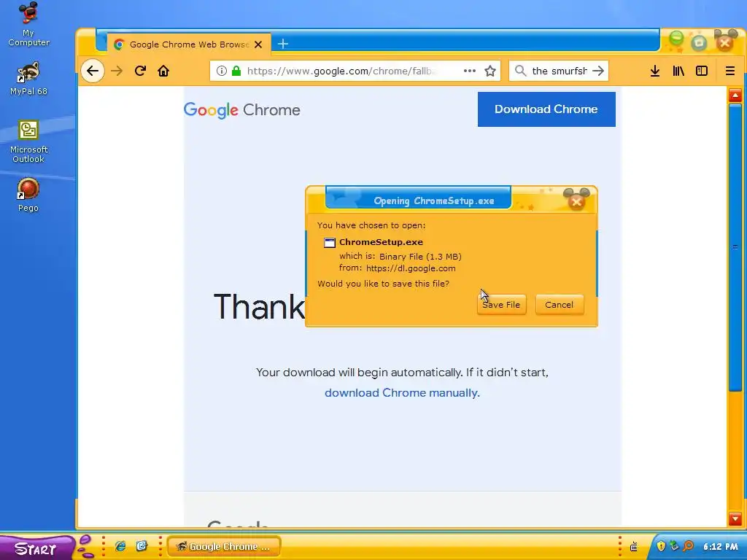Click the ChromeSetup.exe file icon
747x560 pixels.
click(x=330, y=243)
